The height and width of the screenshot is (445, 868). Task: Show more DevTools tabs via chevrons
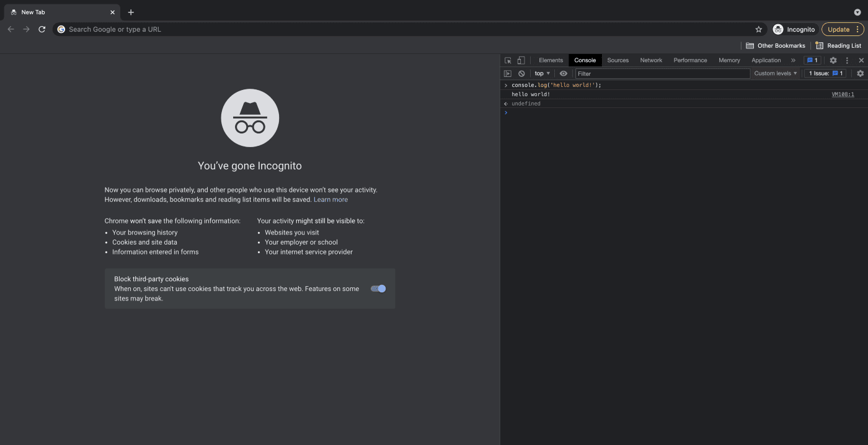(793, 60)
